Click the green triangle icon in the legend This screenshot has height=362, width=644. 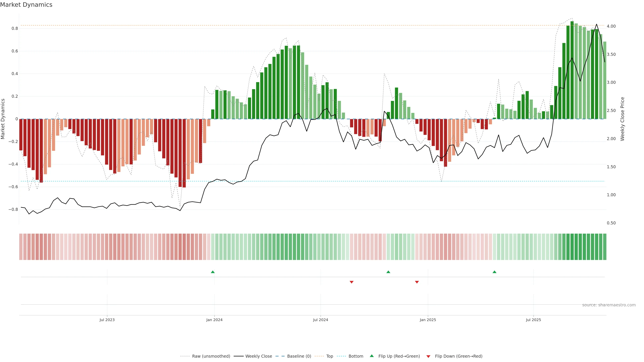(372, 356)
